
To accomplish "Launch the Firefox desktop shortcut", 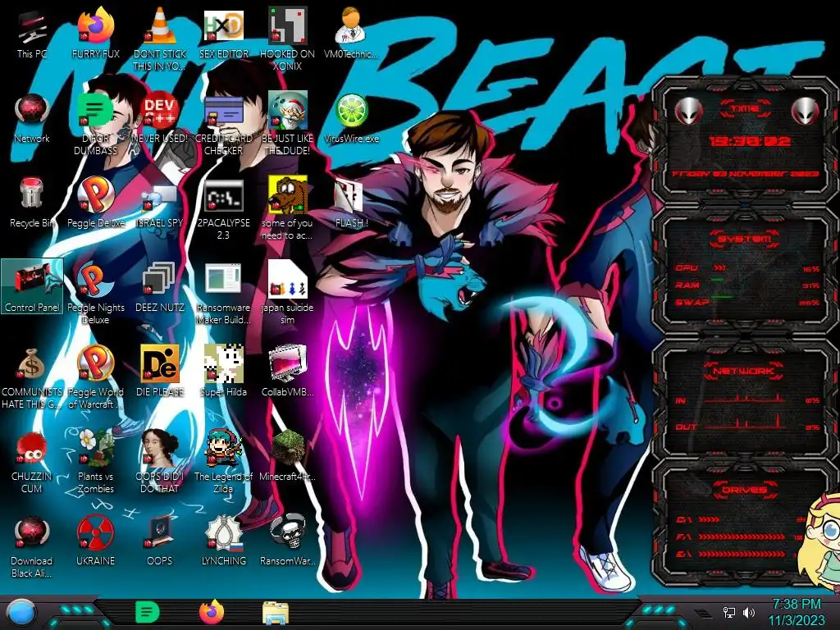I will [95, 34].
